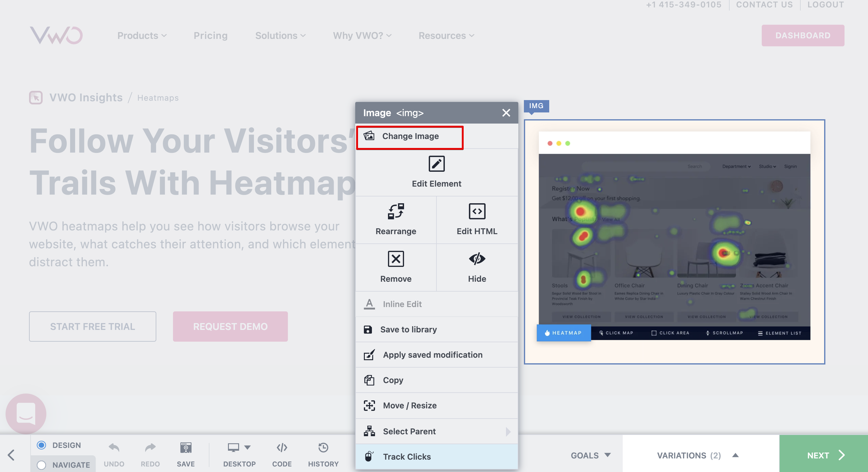Click the VWO logo
The height and width of the screenshot is (472, 868).
pyautogui.click(x=56, y=35)
